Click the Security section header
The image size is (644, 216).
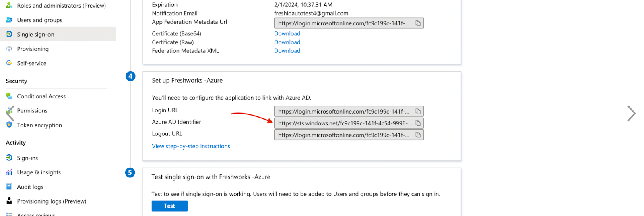[17, 81]
